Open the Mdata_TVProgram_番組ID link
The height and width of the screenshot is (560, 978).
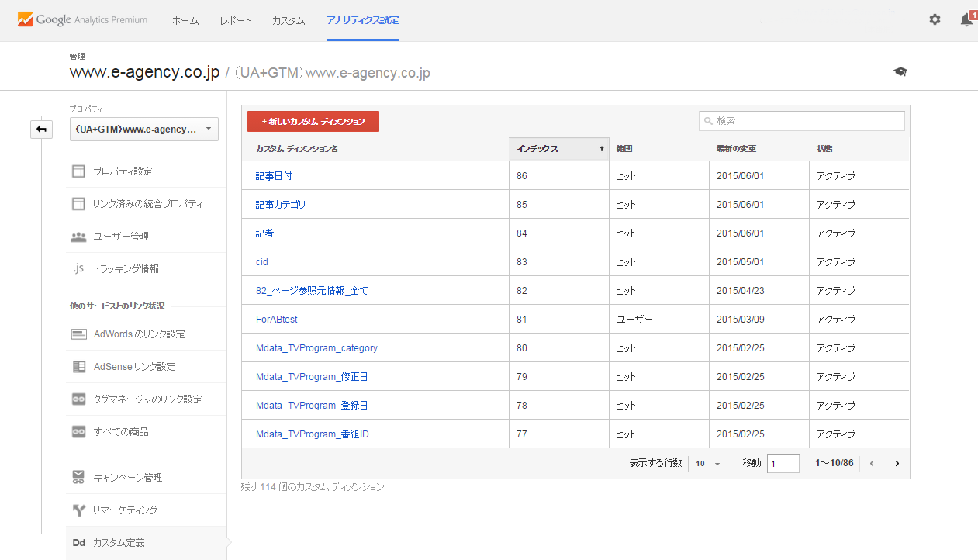point(313,434)
